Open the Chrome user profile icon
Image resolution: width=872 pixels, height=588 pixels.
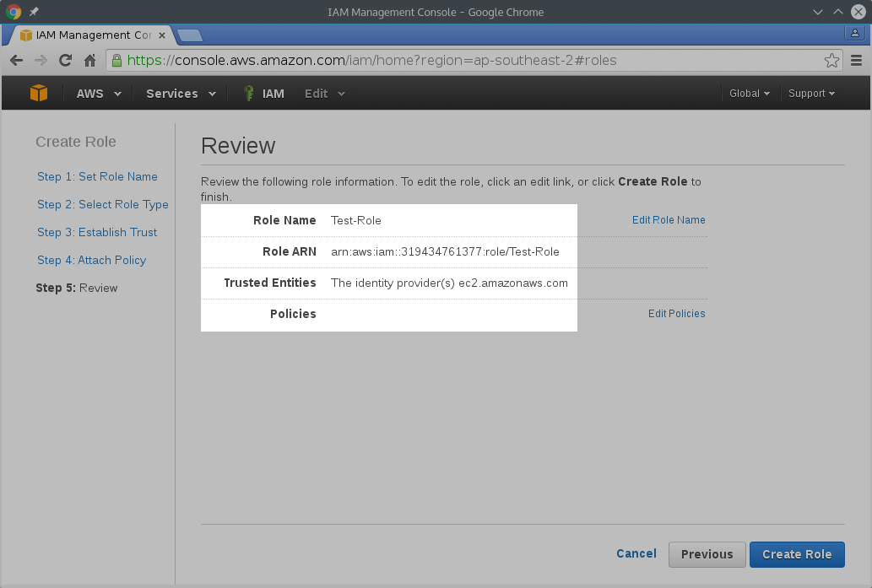(855, 33)
